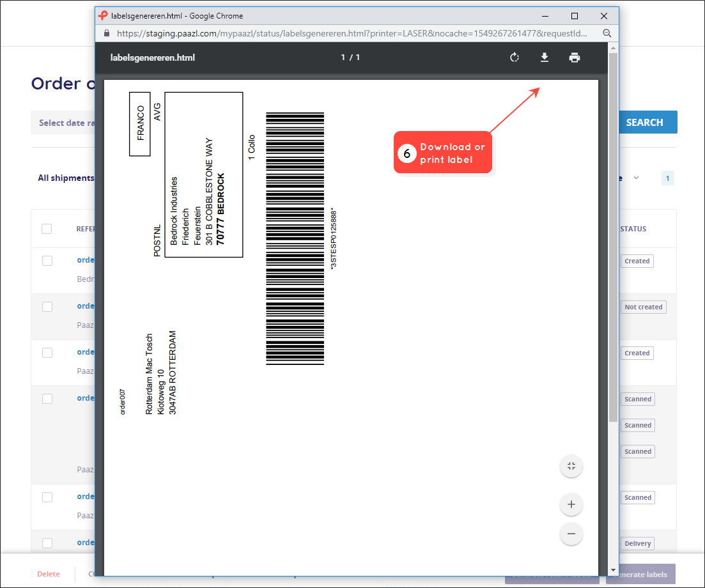Image resolution: width=705 pixels, height=588 pixels.
Task: Click the Not created status badge
Action: coord(644,307)
